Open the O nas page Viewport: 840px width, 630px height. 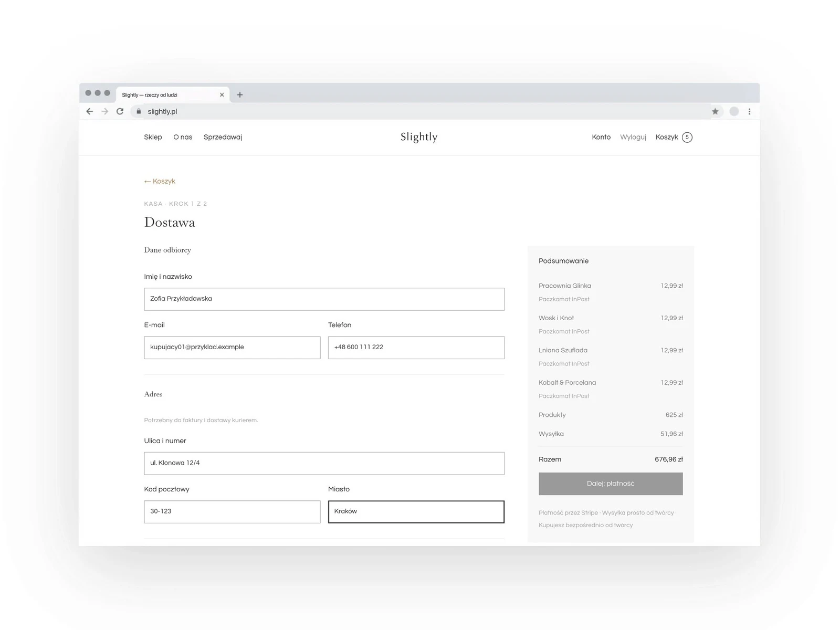[183, 137]
